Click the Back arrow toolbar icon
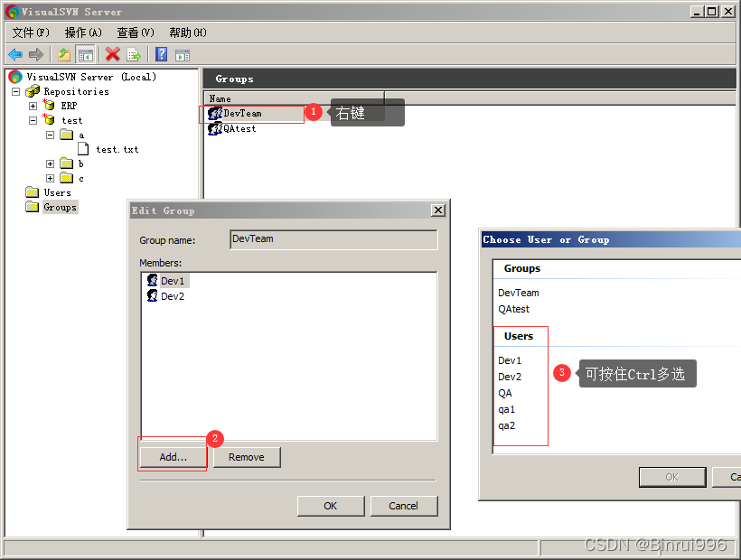741x560 pixels. (15, 55)
